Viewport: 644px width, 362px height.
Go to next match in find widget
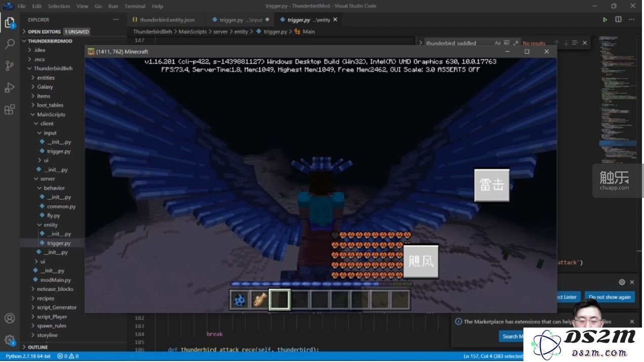566,43
